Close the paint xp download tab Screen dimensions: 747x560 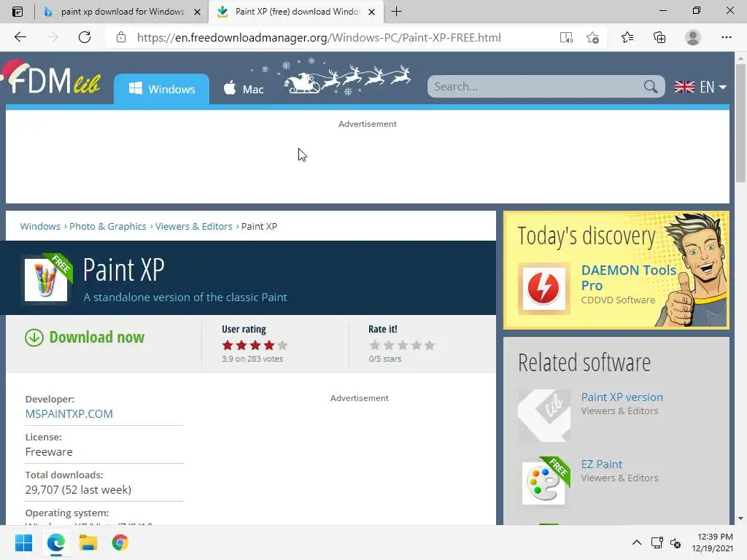[197, 12]
